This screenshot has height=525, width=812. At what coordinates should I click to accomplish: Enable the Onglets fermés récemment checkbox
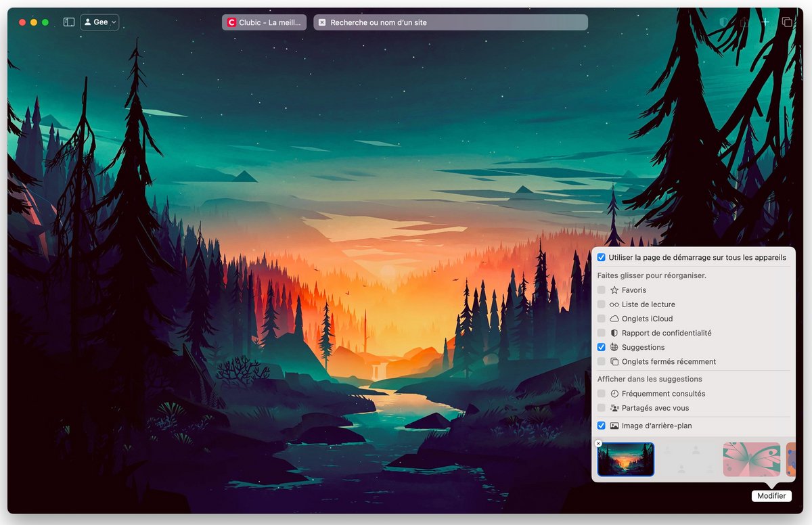click(602, 361)
